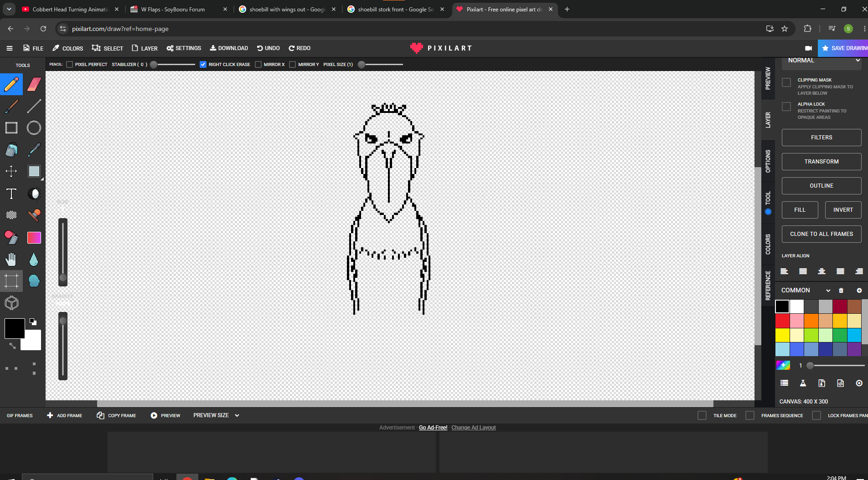Click the Outline button
This screenshot has height=480, width=868.
point(821,186)
